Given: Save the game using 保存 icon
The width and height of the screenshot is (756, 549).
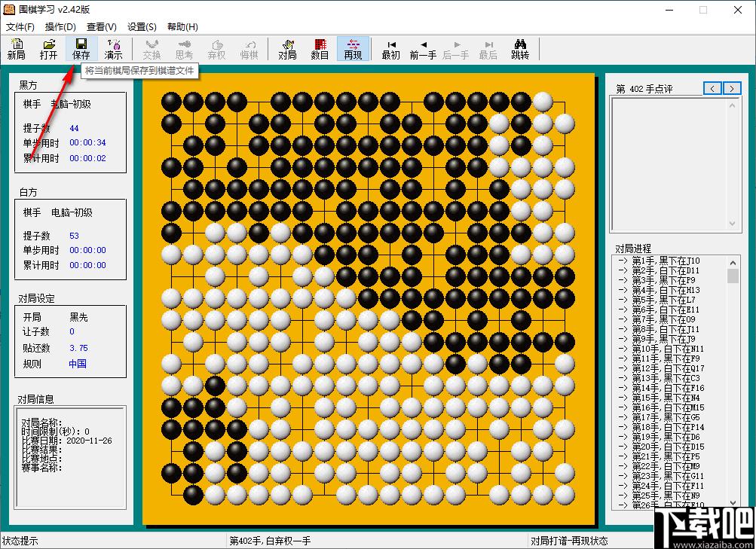Looking at the screenshot, I should [x=81, y=49].
